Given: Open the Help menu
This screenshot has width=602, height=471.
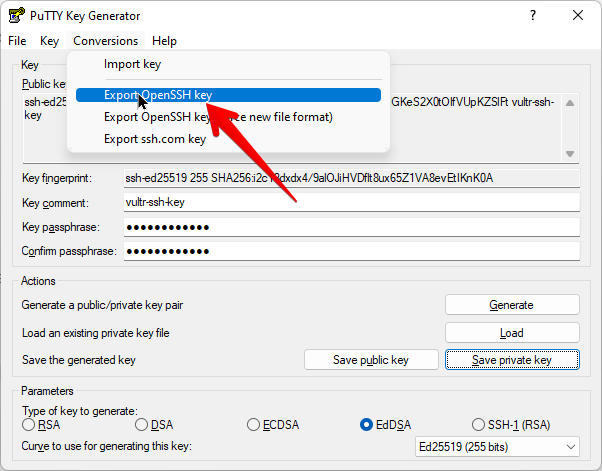Looking at the screenshot, I should click(x=164, y=41).
